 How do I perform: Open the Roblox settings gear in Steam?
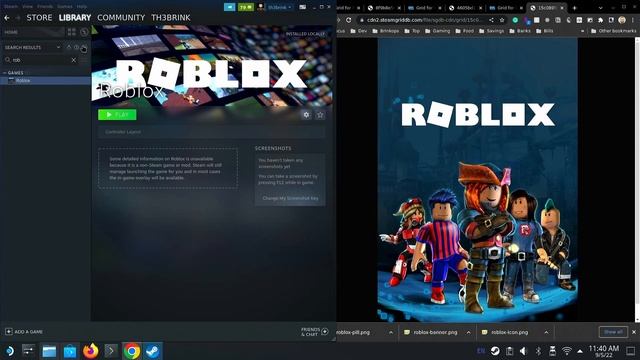point(306,115)
